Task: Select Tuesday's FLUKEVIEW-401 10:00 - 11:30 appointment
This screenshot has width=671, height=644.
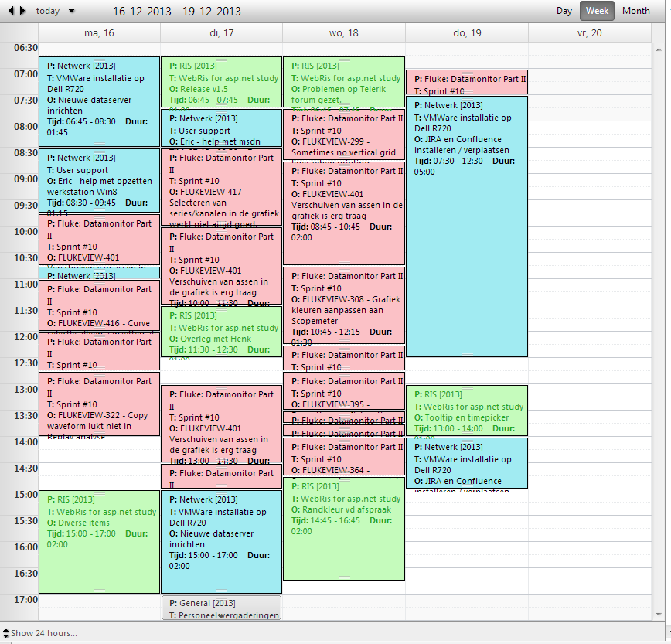Action: [222, 267]
